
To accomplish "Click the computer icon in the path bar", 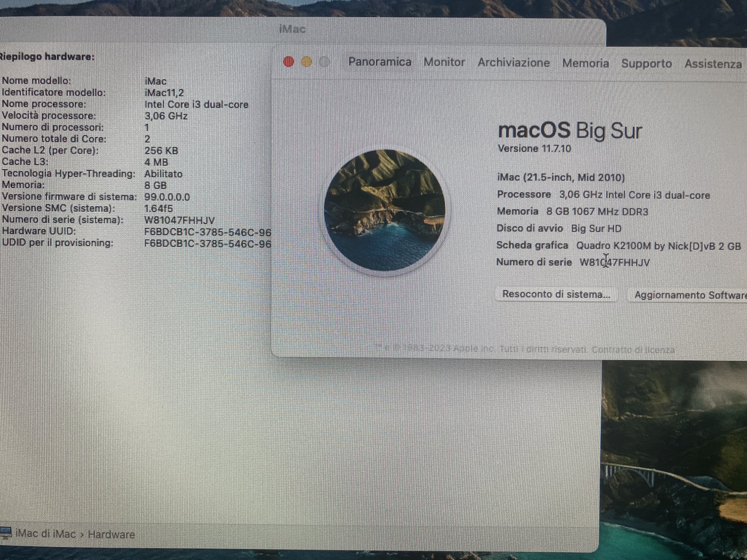I will [6, 533].
